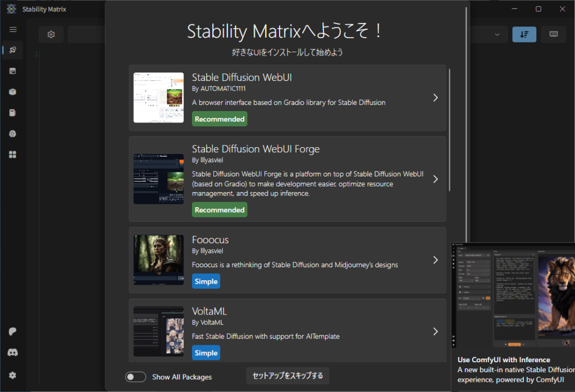This screenshot has height=392, width=575.
Task: Click the package list scrollbar
Action: (x=449, y=130)
